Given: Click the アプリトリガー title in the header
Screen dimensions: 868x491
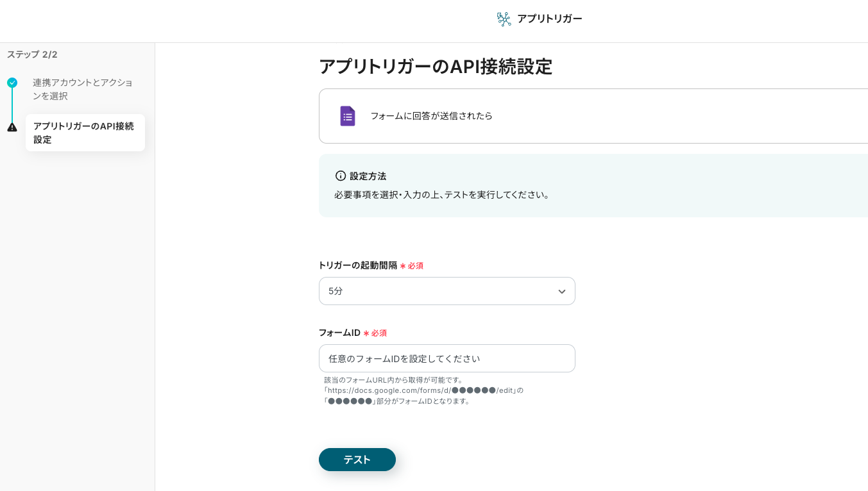Looking at the screenshot, I should (x=549, y=19).
